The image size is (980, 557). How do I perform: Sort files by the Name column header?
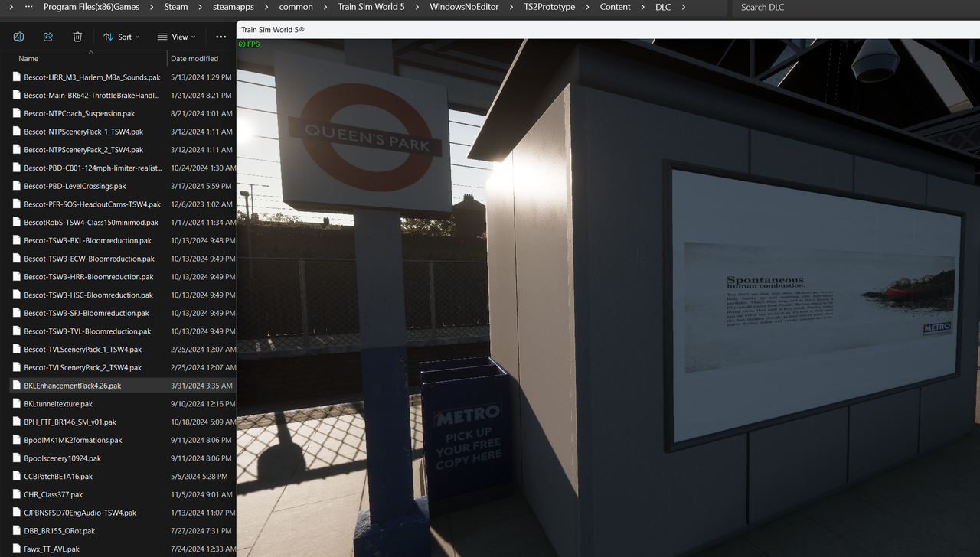click(28, 58)
